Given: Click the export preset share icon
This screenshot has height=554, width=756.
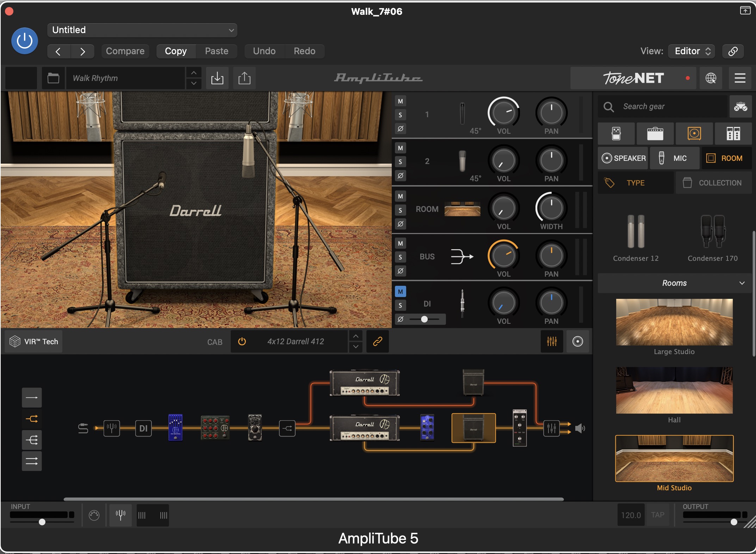Looking at the screenshot, I should click(x=244, y=78).
